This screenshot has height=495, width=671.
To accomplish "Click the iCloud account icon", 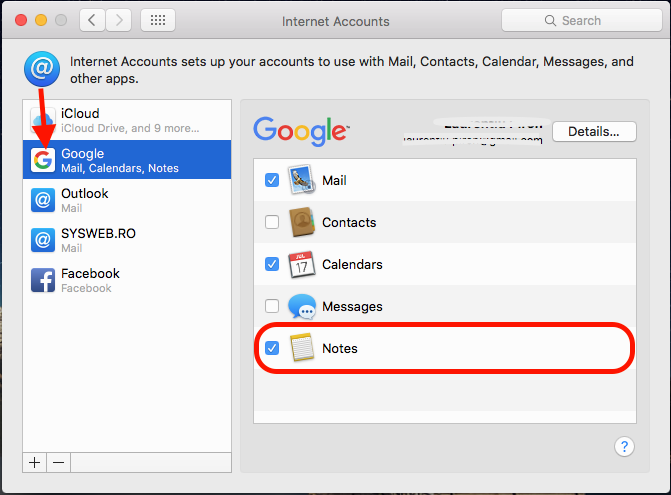I will pyautogui.click(x=43, y=120).
